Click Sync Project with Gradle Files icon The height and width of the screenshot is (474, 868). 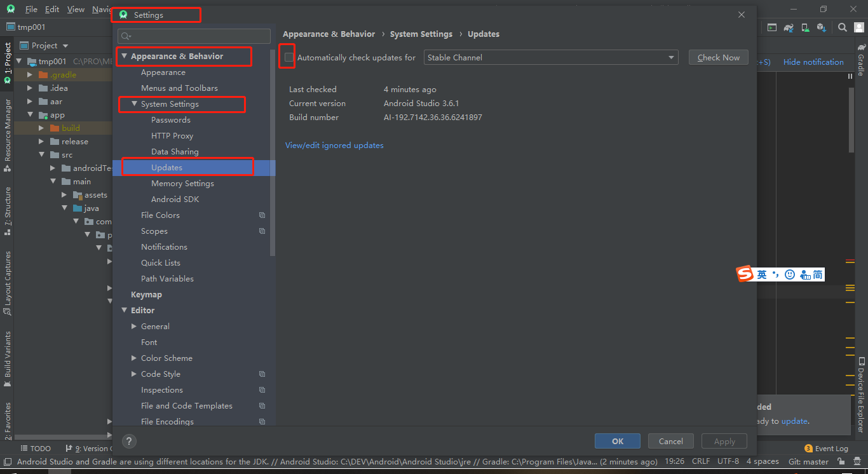(789, 27)
